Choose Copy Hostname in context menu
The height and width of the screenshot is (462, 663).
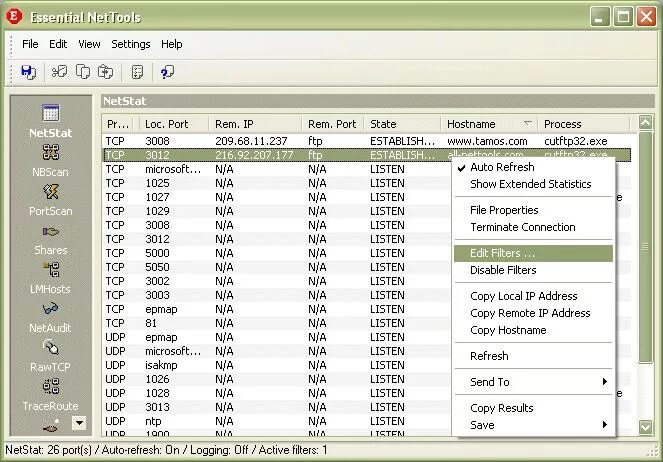(x=534, y=330)
